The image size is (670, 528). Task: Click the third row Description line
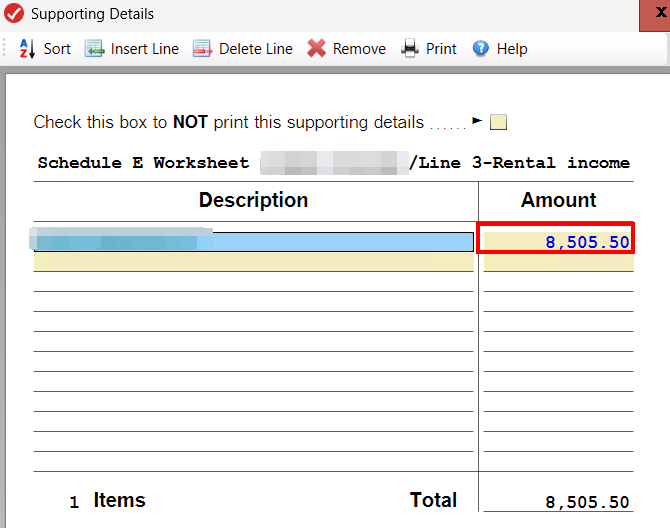click(x=253, y=282)
